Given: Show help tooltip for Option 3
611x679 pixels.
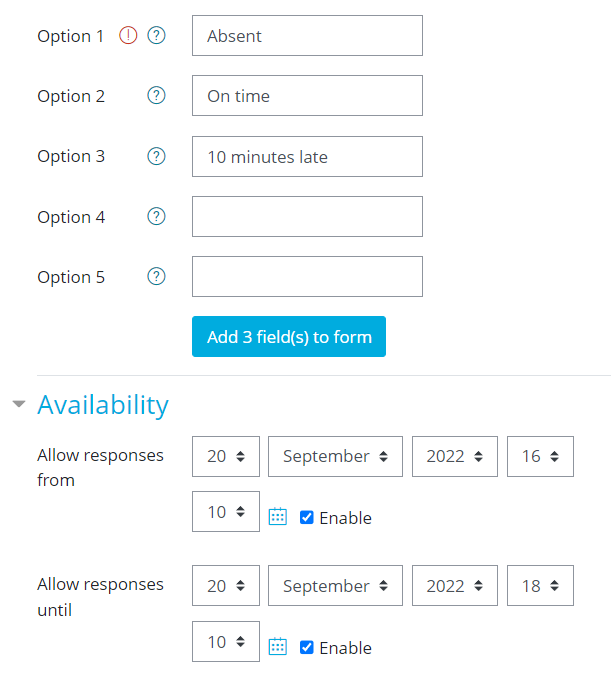Looking at the screenshot, I should [156, 156].
